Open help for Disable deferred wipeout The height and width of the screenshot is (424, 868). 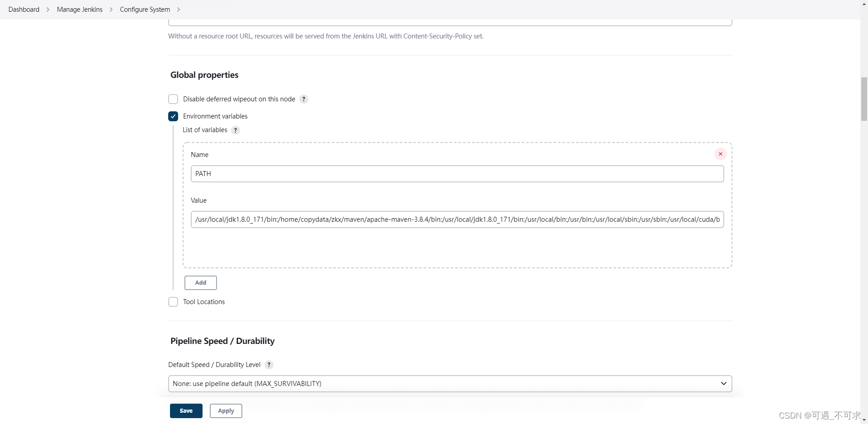[304, 99]
